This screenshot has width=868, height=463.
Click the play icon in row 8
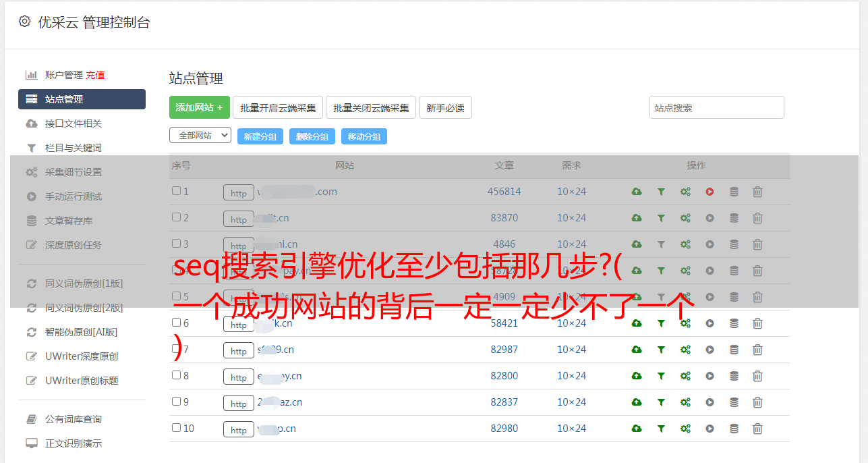point(710,376)
